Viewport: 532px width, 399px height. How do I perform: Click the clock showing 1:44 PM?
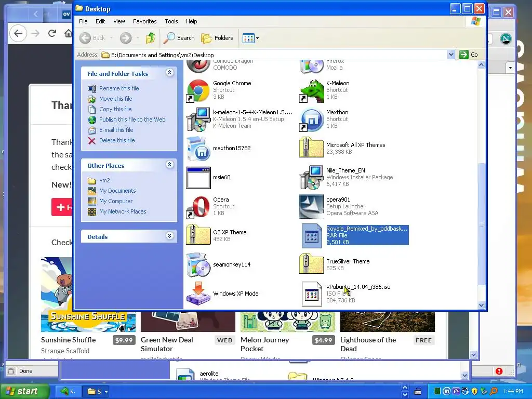513,392
